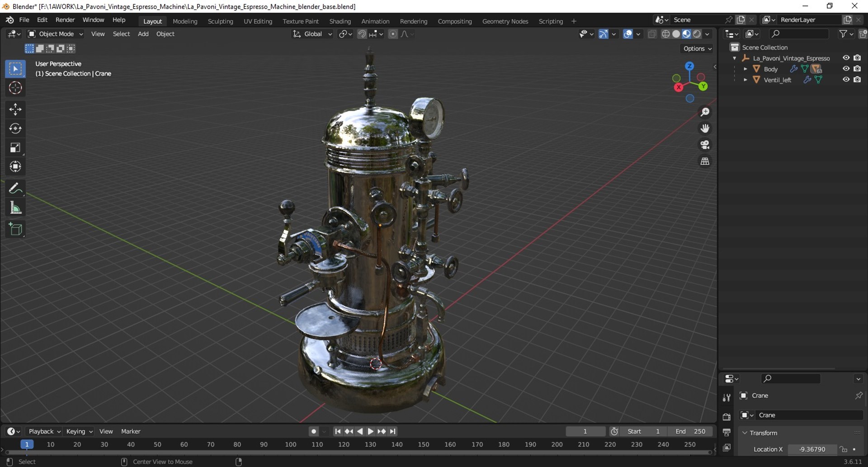Open the viewport Select menu
868x467 pixels.
121,34
